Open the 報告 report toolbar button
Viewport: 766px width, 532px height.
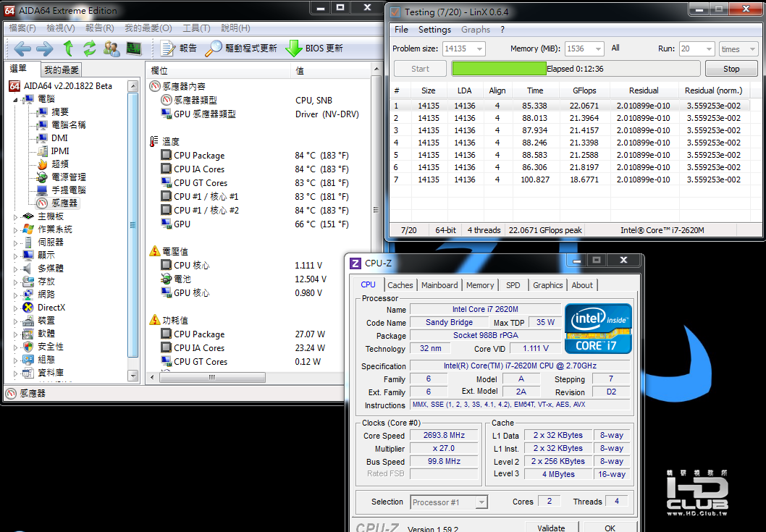pos(178,48)
